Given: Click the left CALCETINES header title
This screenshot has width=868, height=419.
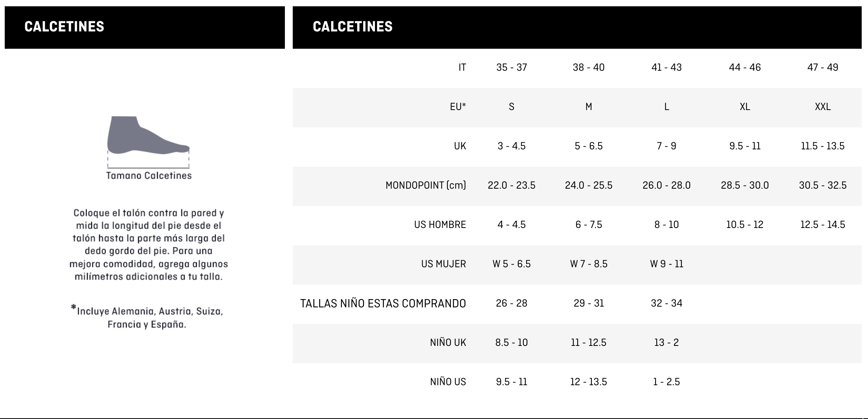Looking at the screenshot, I should tap(64, 27).
